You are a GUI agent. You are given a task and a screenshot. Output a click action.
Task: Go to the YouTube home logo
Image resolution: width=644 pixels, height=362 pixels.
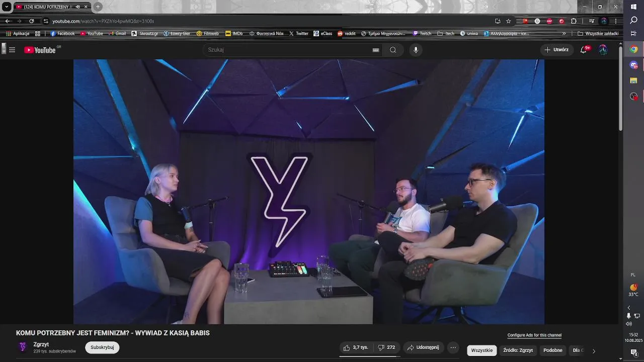click(40, 50)
